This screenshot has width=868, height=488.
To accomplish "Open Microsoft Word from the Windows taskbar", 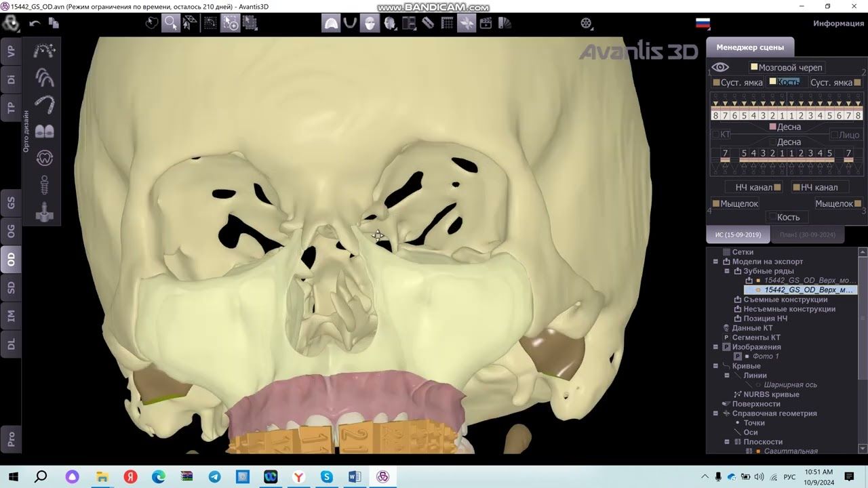I will 355,477.
